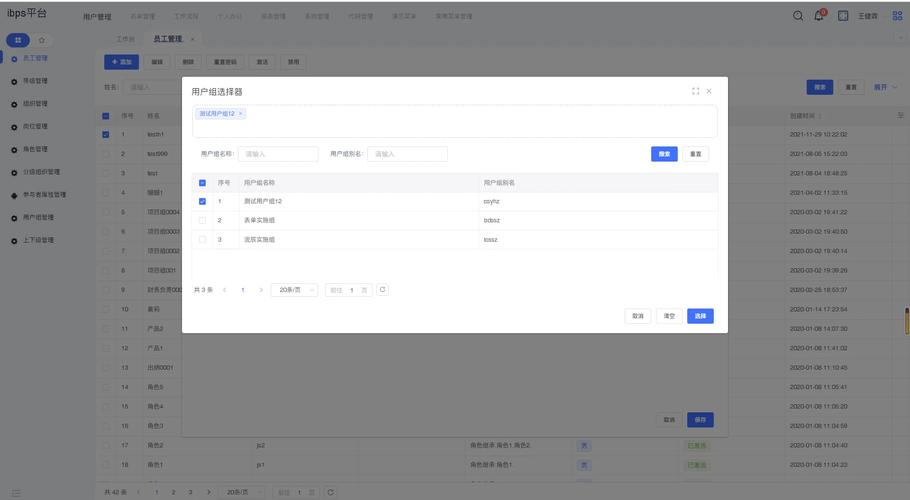Open the tabs dropdown arrow at far right

(901, 38)
